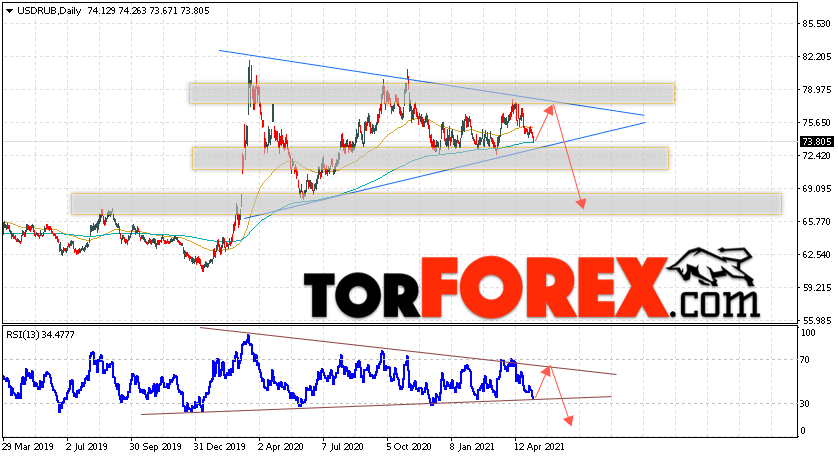Select price level 65.770 on the scale
Viewport: 838px width, 458px height.
click(817, 221)
